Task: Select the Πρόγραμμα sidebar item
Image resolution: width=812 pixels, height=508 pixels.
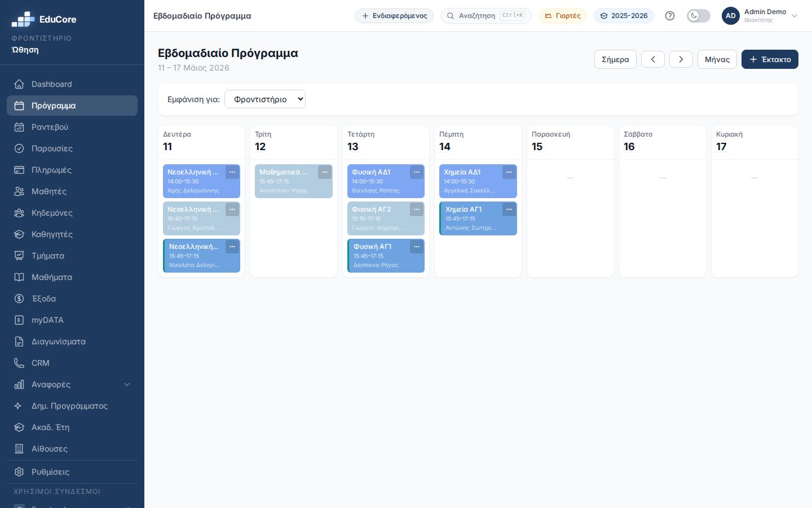Action: pos(72,106)
